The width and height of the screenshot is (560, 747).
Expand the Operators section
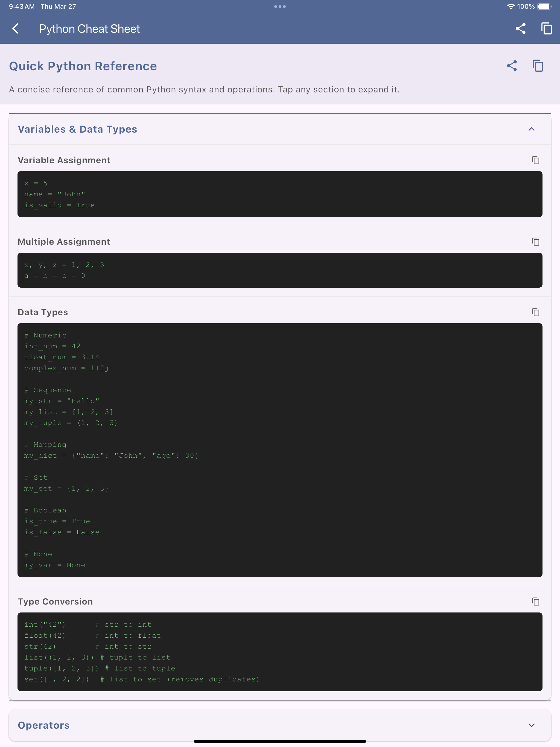[531, 725]
